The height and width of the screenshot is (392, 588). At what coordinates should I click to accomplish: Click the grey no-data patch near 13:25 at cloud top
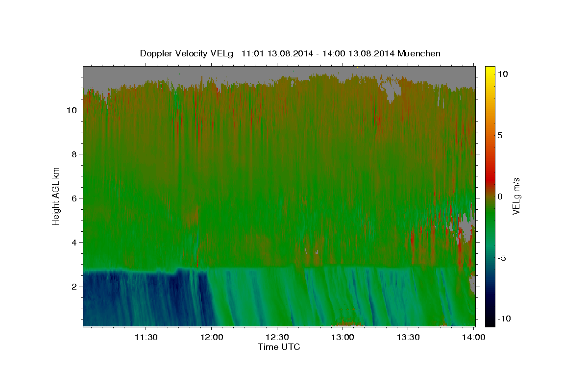coord(391,88)
